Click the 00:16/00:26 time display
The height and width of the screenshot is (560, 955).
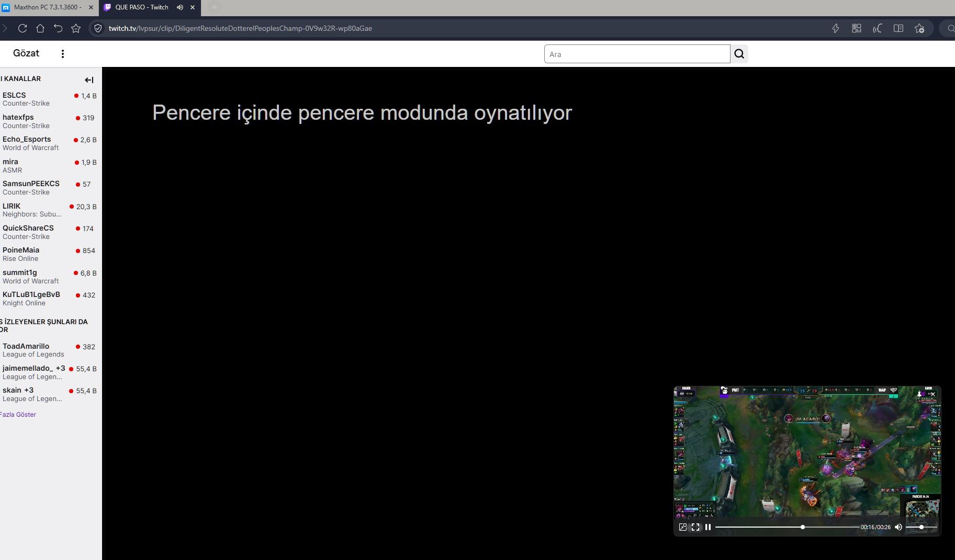(x=875, y=527)
